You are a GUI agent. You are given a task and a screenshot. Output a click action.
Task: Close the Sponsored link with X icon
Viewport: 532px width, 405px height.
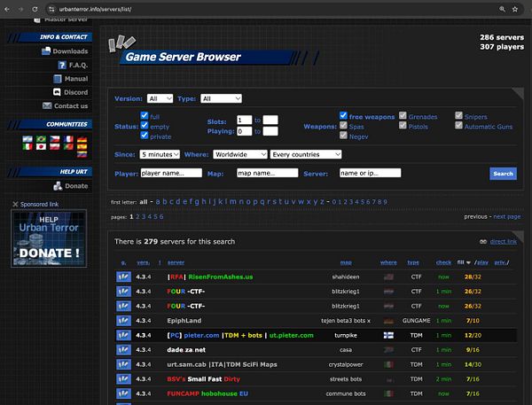coord(15,204)
